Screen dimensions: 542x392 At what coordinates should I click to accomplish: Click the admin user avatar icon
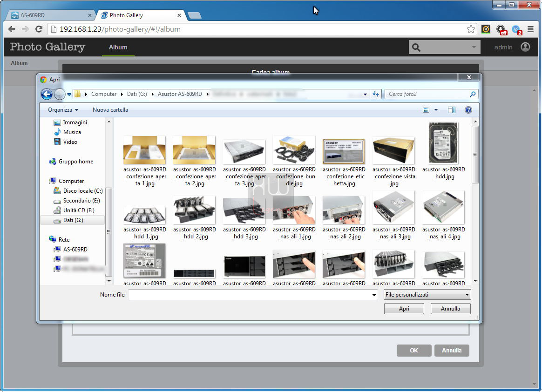pos(525,47)
